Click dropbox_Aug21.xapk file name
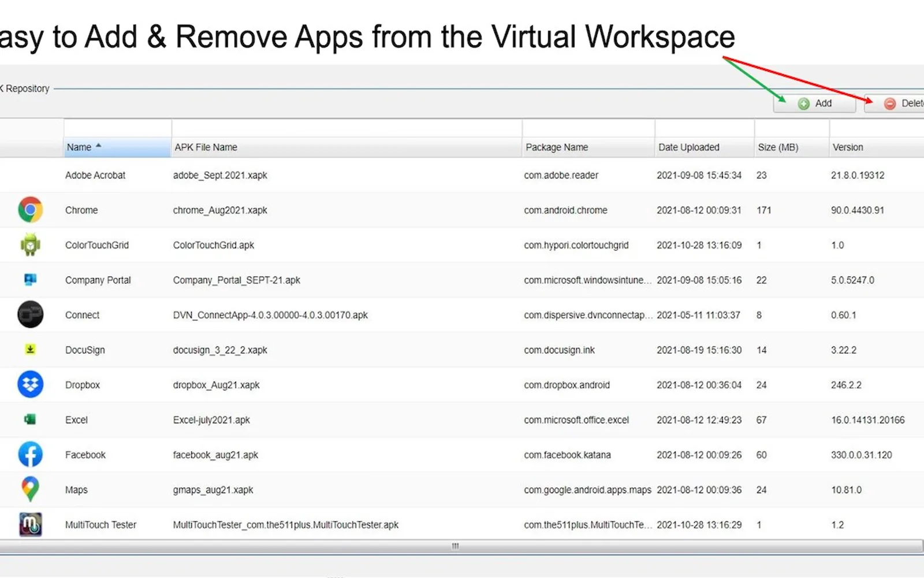924x578 pixels. [217, 385]
